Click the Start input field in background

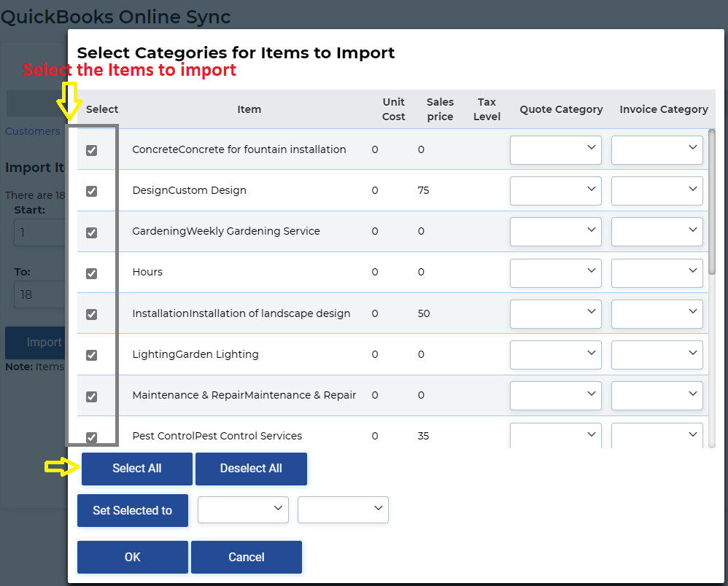(x=41, y=233)
